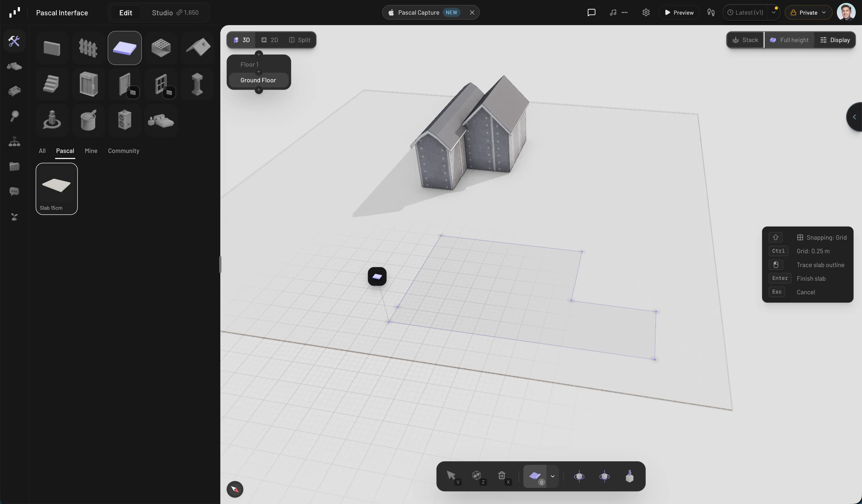Select the Elevator build tool
The image size is (862, 504).
tap(88, 84)
